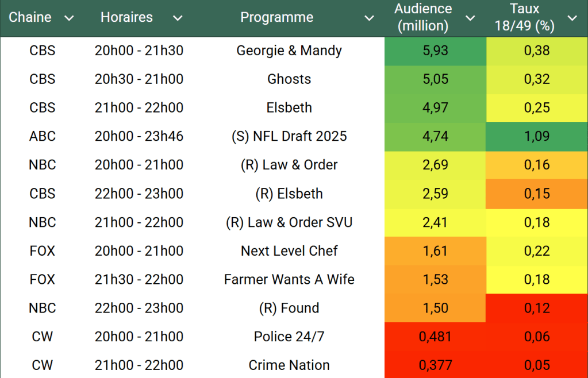Open the Taux 18/49 (%) column dropdown
This screenshot has height=378, width=588.
[x=572, y=18]
